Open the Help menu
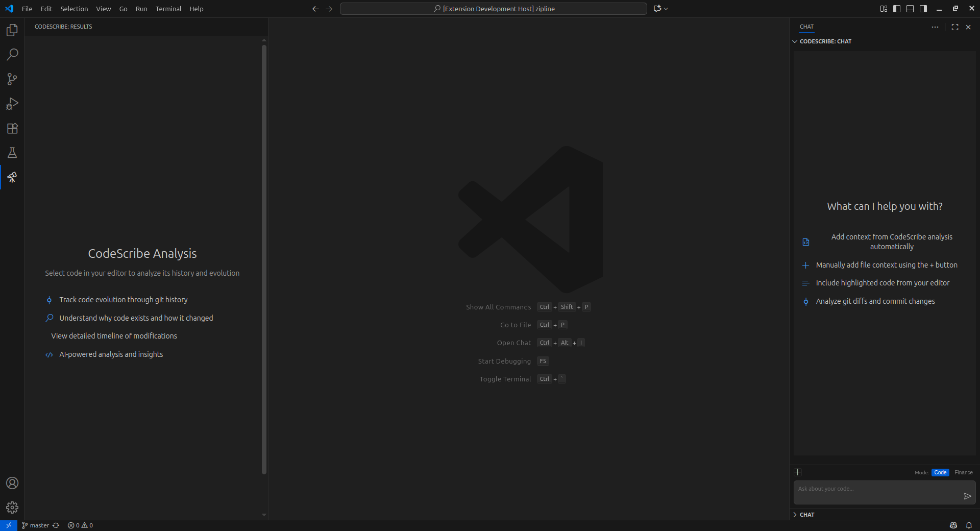 [197, 9]
